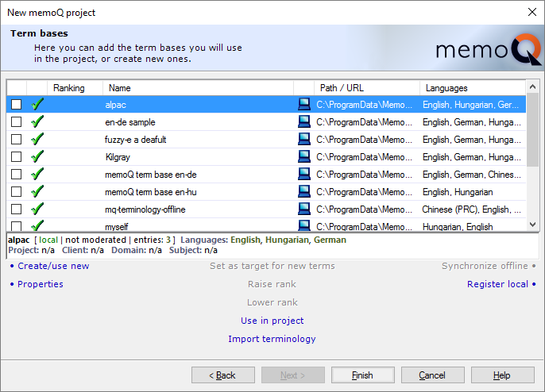Sort by the Ranking column header
Image resolution: width=545 pixels, height=392 pixels.
(x=75, y=88)
